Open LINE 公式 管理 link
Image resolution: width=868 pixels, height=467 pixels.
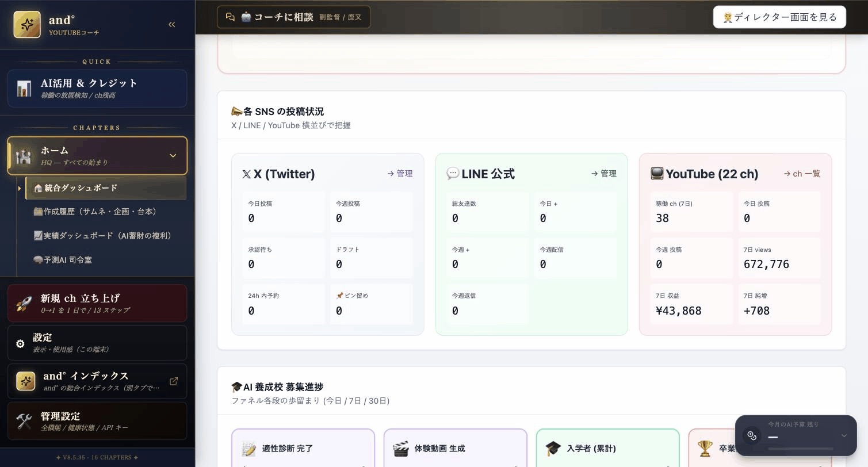[x=604, y=174]
